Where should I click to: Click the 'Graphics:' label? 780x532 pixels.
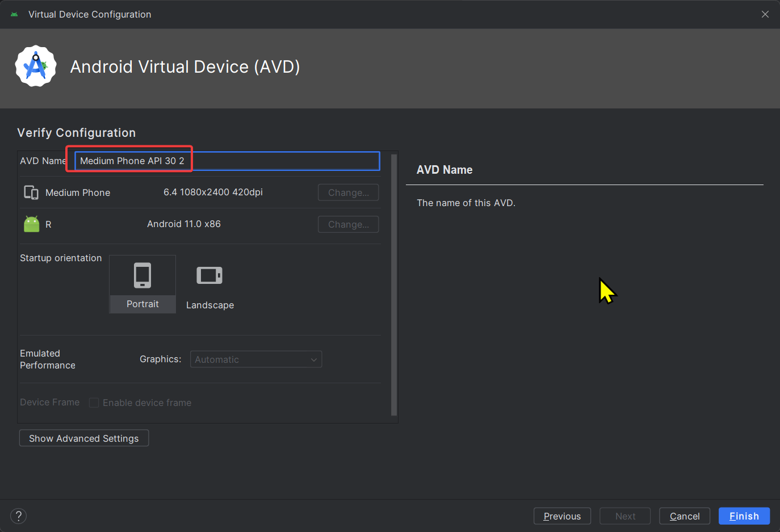pyautogui.click(x=161, y=359)
